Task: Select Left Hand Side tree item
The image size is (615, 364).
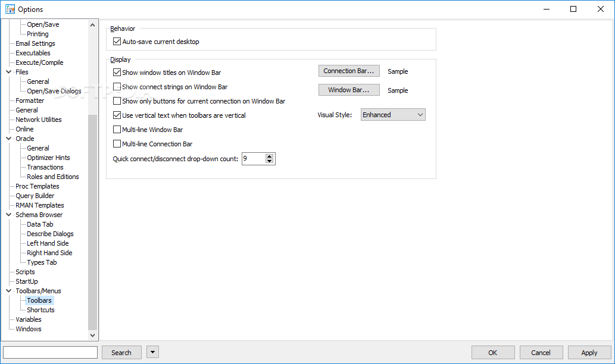Action: pos(48,243)
